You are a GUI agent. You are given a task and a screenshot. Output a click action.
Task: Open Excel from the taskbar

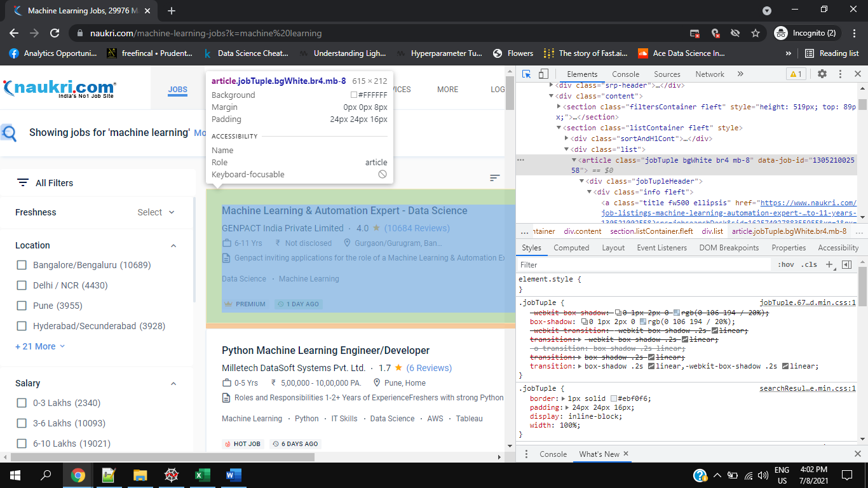point(203,475)
